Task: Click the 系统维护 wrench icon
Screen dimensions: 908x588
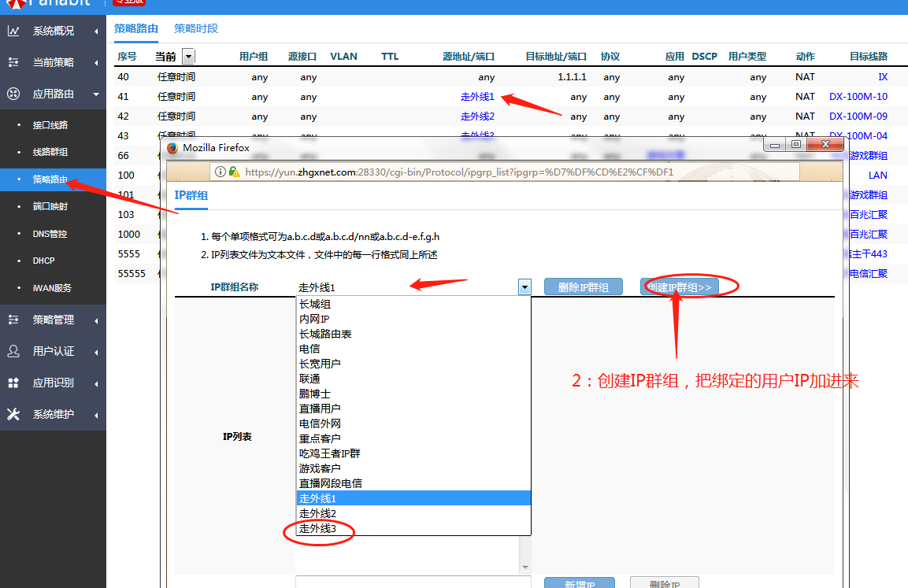Action: (x=13, y=414)
